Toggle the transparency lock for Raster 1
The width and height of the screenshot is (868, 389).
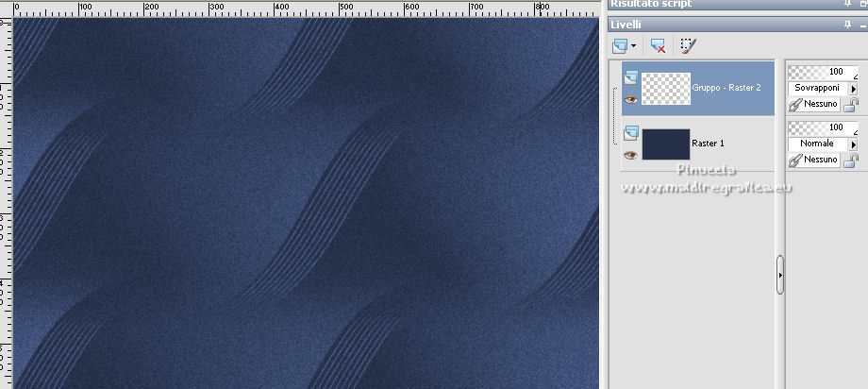pyautogui.click(x=851, y=161)
